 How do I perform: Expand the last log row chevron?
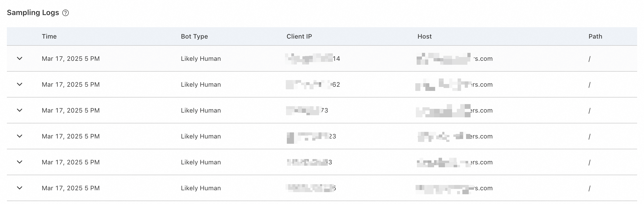[x=20, y=188]
